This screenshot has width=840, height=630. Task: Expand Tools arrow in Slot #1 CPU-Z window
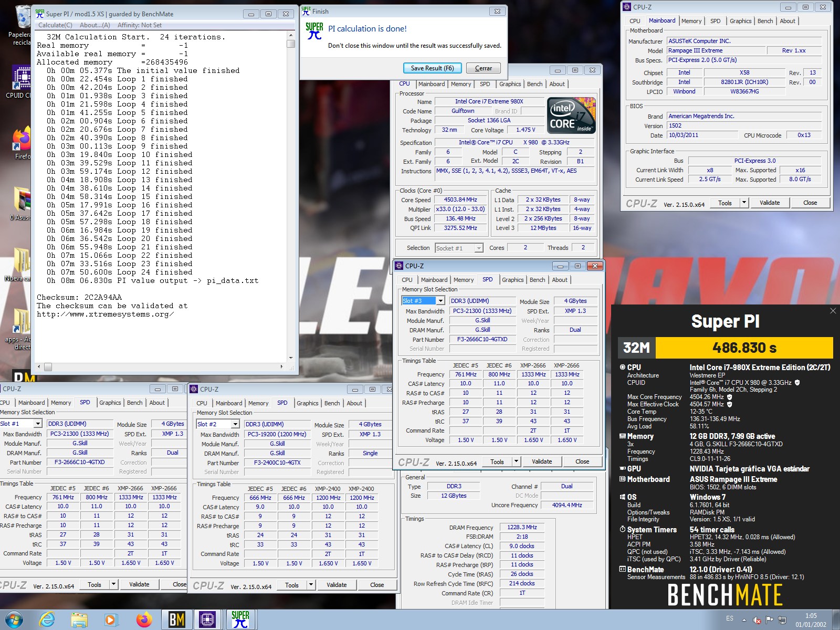pyautogui.click(x=113, y=584)
